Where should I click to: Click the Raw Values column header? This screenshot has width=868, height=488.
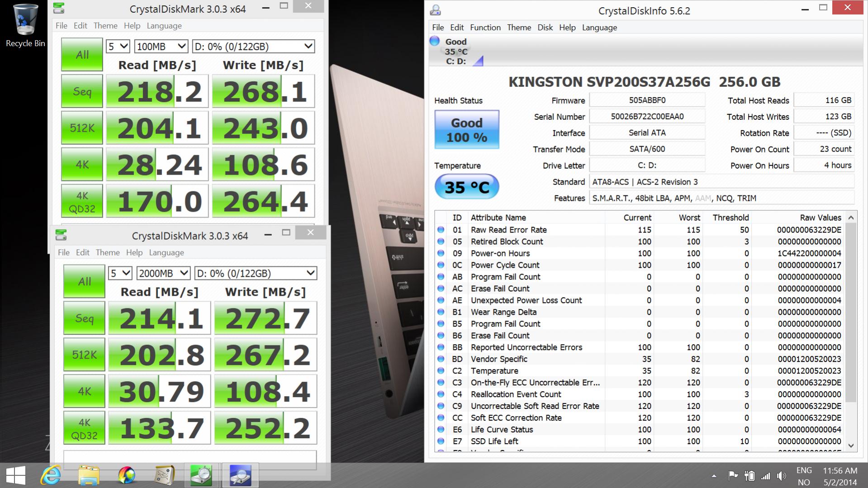pos(798,218)
